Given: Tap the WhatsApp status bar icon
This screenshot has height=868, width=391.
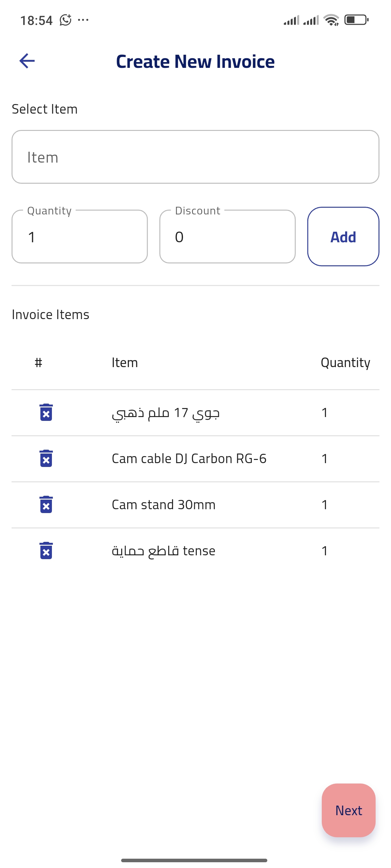Looking at the screenshot, I should pos(65,20).
